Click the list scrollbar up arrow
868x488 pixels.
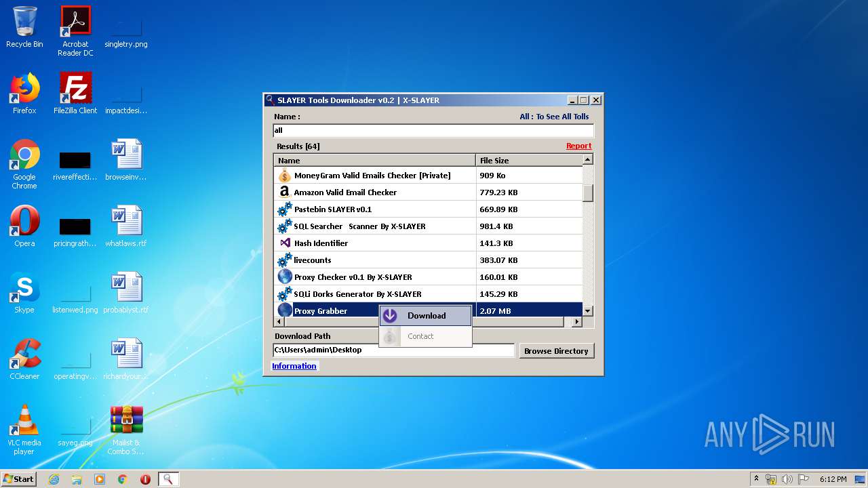(588, 159)
